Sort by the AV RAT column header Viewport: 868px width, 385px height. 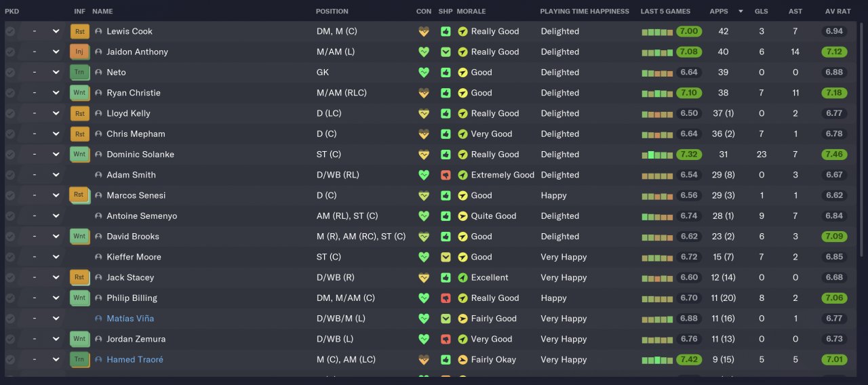coord(837,12)
